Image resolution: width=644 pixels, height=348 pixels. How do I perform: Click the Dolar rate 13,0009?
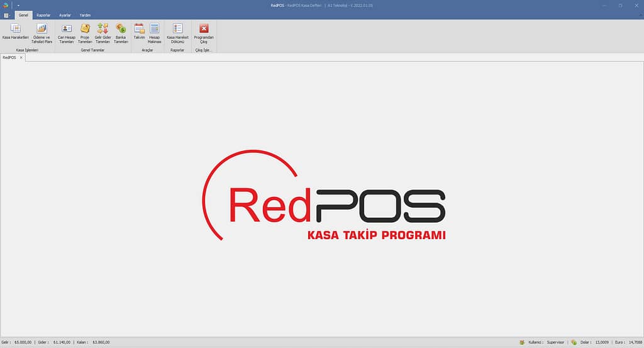[602, 342]
